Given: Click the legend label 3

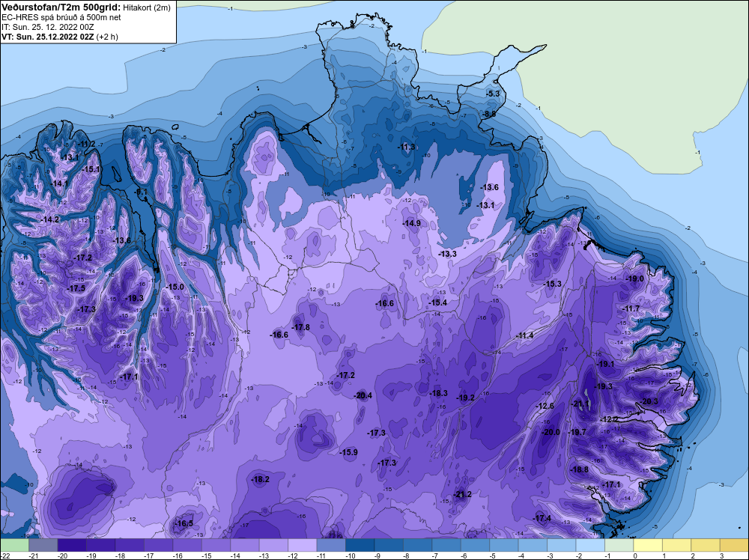Looking at the screenshot, I should tap(722, 556).
